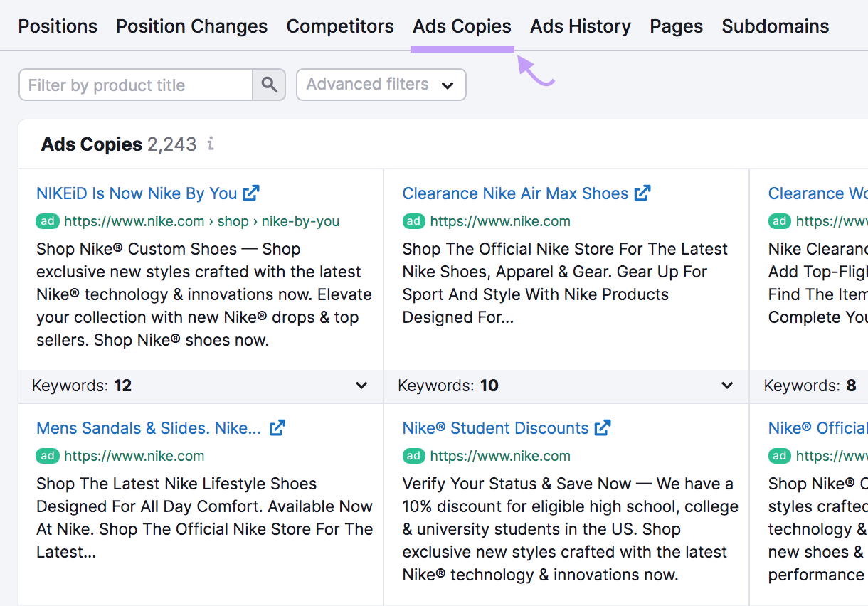Click external link icon on NIKEiD ad title
Image resolution: width=868 pixels, height=606 pixels.
pyautogui.click(x=250, y=192)
